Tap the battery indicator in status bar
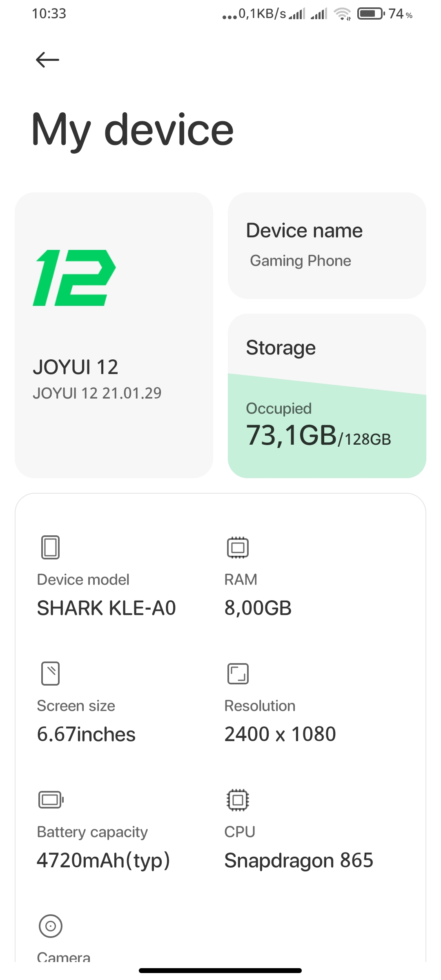Viewport: 441px width, 980px height. [371, 14]
